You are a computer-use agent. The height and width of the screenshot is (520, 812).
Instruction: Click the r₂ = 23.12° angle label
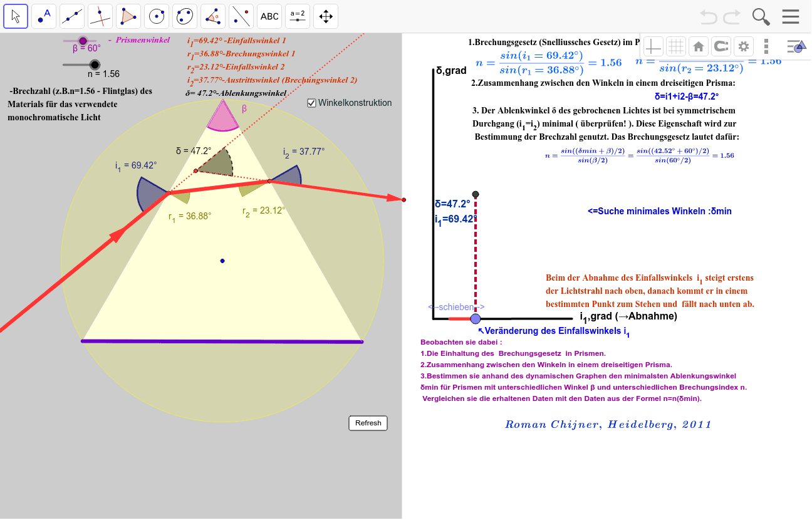(x=264, y=211)
